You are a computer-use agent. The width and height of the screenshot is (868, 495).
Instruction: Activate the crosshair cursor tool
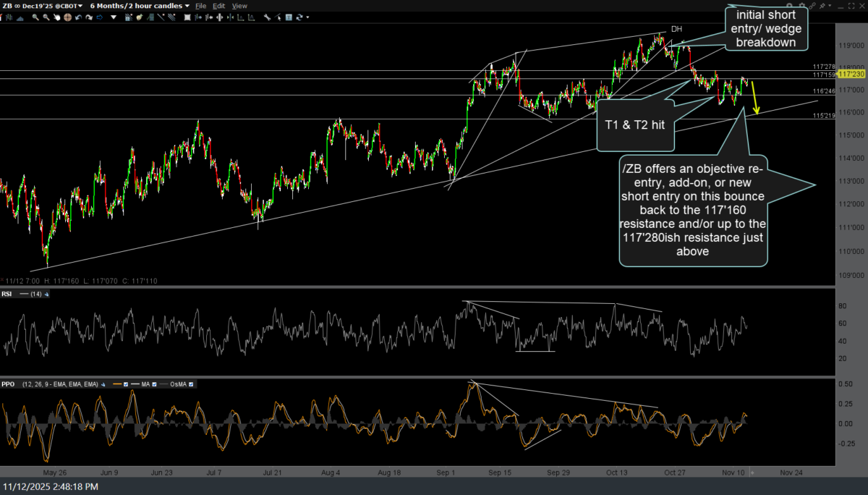67,17
